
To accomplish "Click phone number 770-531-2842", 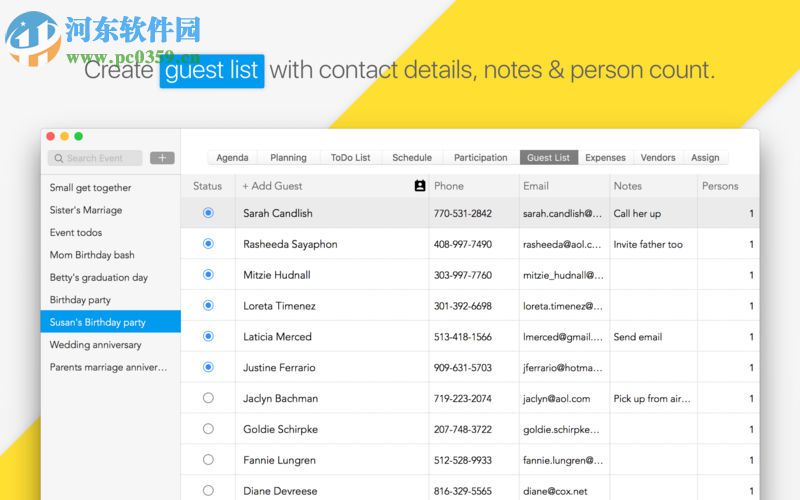I will pos(463,214).
